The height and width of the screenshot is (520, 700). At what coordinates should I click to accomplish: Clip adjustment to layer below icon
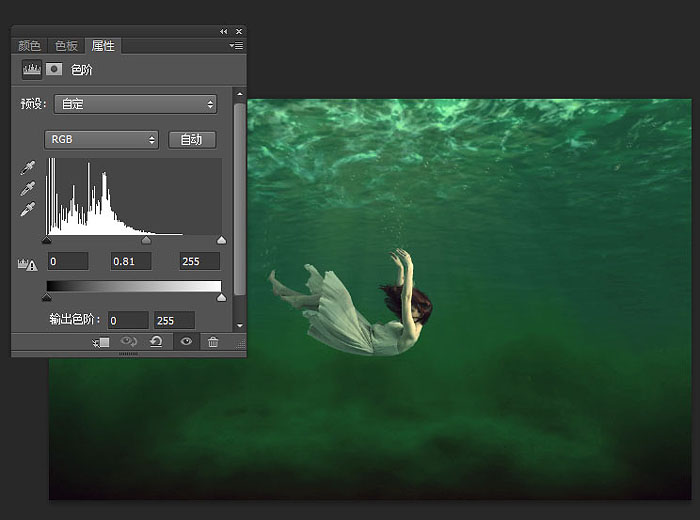[x=101, y=342]
